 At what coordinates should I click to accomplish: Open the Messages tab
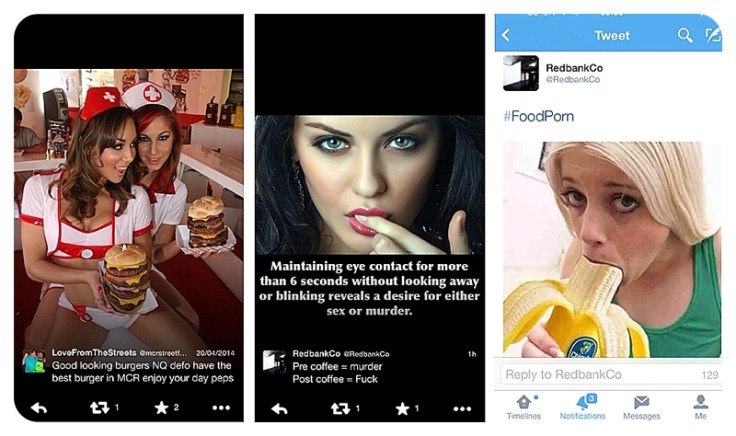[x=642, y=407]
